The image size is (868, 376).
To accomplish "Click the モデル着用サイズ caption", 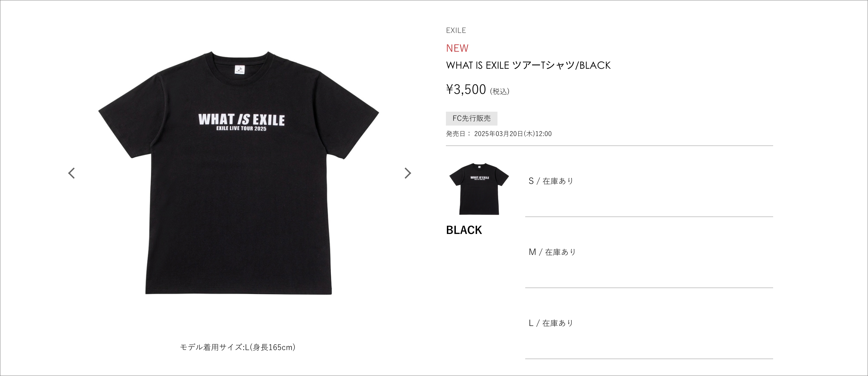I will tap(238, 347).
